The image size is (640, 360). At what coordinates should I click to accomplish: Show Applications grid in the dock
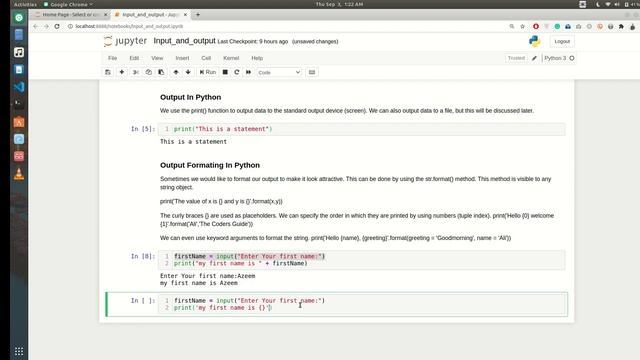(x=19, y=351)
